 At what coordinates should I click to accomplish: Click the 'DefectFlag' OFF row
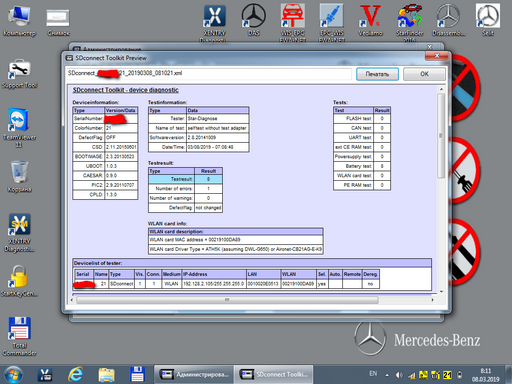(105, 138)
